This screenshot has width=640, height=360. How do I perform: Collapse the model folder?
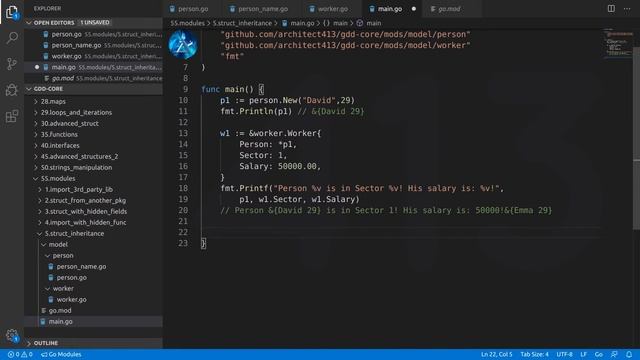click(x=93, y=244)
